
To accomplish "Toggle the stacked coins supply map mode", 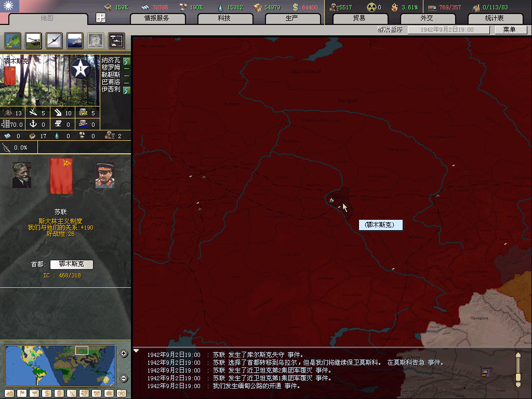I will click(x=59, y=393).
